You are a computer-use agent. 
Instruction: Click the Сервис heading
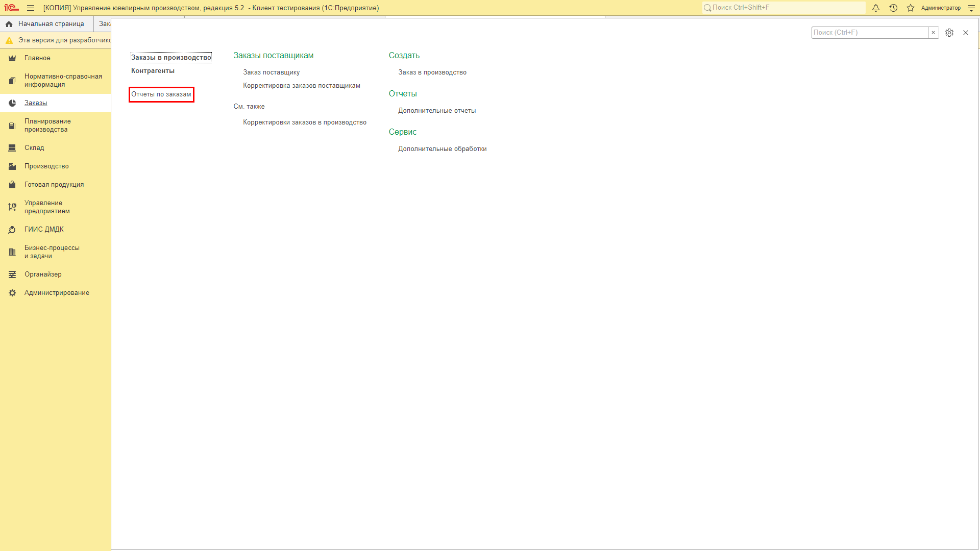[403, 132]
